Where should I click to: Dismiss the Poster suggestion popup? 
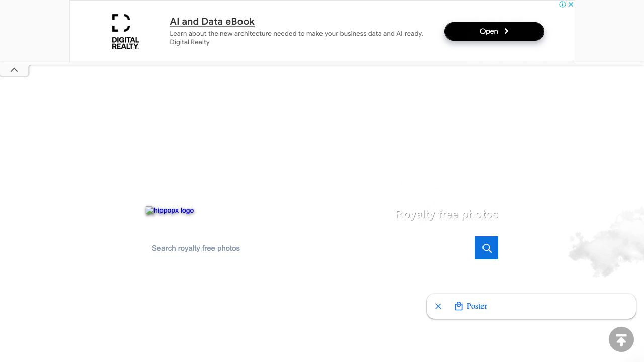point(438,306)
